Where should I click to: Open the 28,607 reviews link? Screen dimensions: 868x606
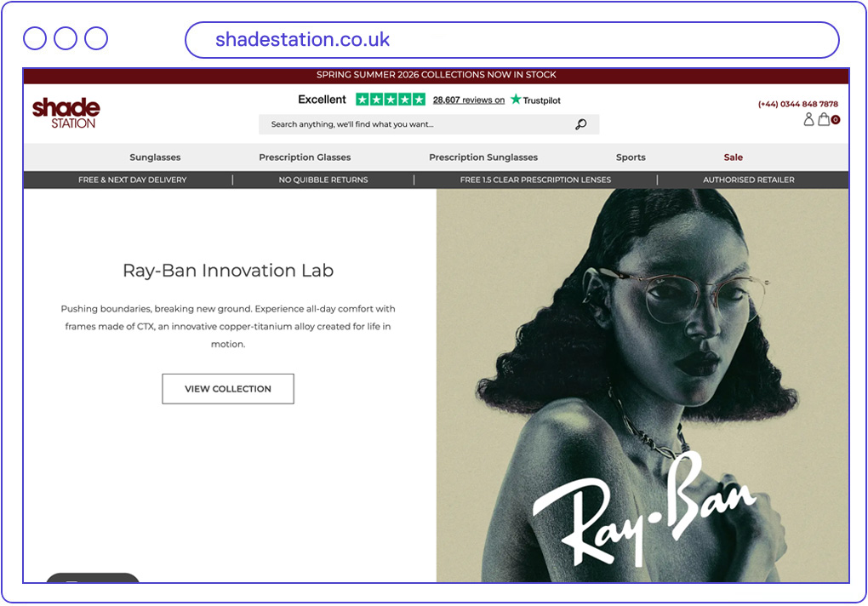(x=468, y=100)
